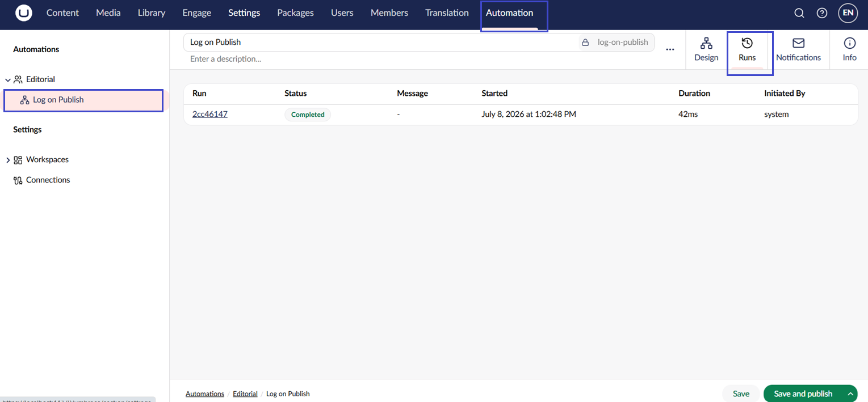The width and height of the screenshot is (868, 402).
Task: Click the 42ms duration value
Action: click(688, 115)
